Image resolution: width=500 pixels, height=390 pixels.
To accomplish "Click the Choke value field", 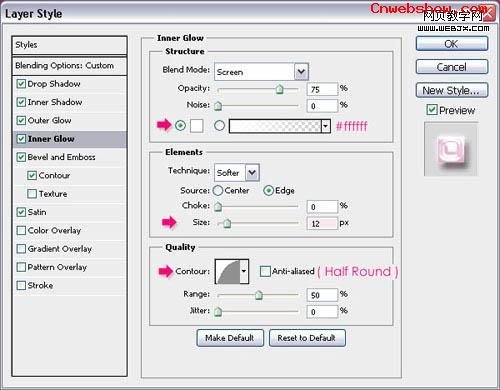I will (322, 207).
